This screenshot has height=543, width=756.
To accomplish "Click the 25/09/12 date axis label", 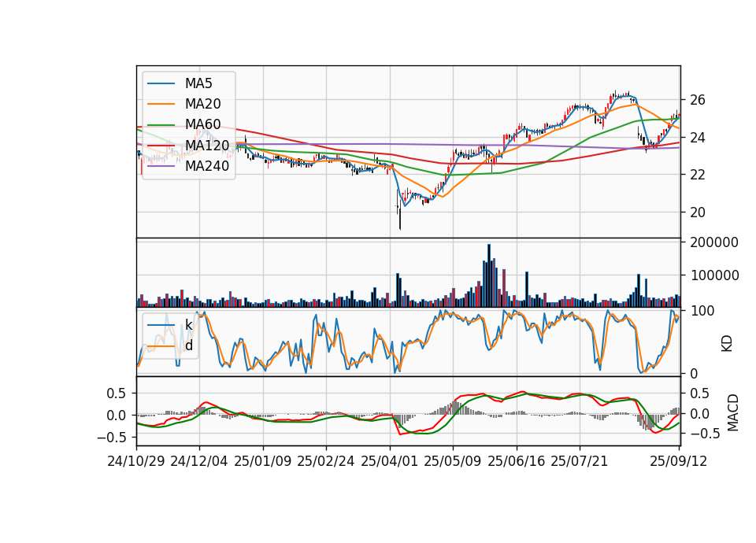I will (x=678, y=461).
